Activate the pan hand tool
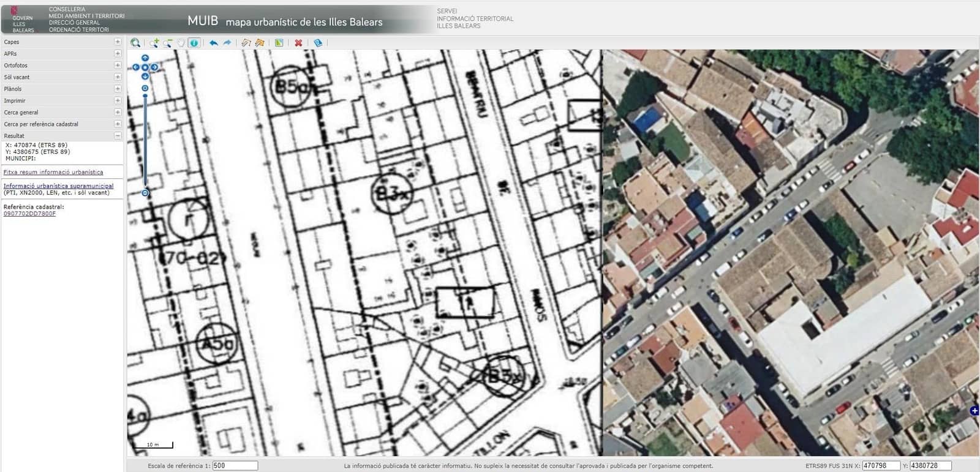Screen dimensions: 980x472 181,43
